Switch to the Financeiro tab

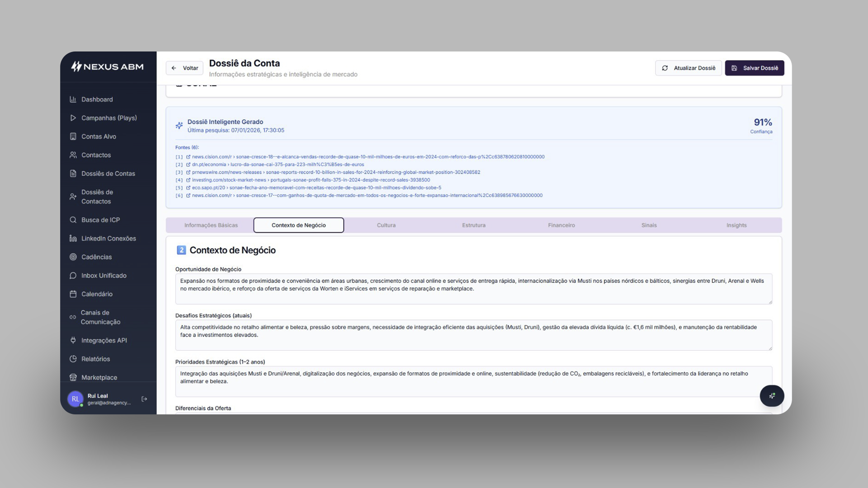tap(561, 225)
